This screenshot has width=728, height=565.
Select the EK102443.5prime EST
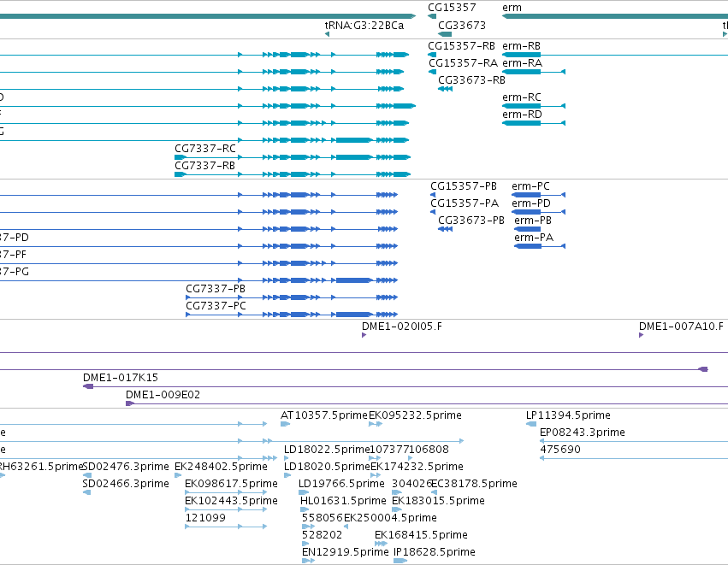point(226,509)
